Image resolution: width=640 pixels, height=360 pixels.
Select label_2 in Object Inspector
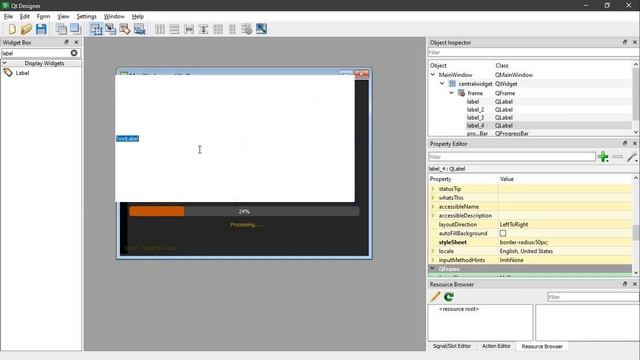click(x=475, y=109)
